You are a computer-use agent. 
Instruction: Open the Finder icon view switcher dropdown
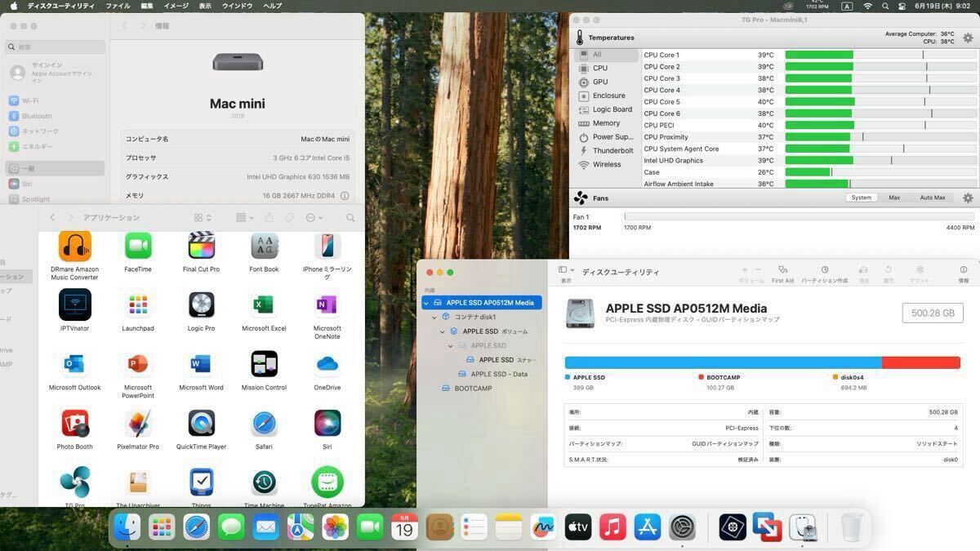pyautogui.click(x=203, y=218)
